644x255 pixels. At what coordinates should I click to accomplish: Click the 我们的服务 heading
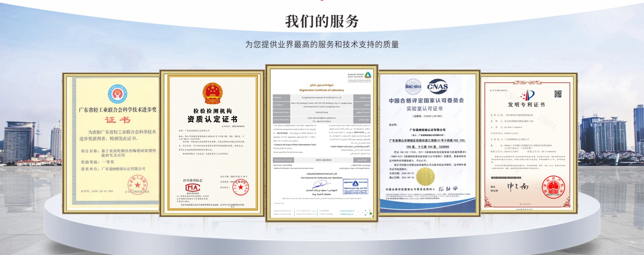(x=322, y=22)
